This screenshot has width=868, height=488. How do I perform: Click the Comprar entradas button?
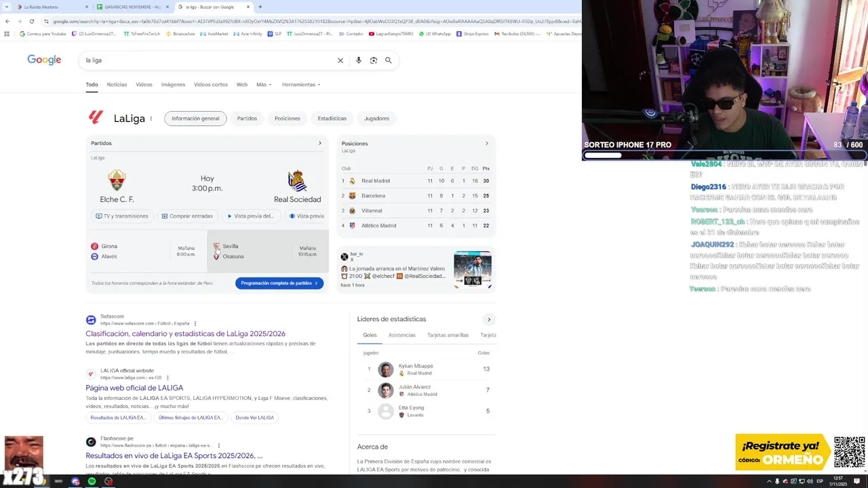point(187,216)
